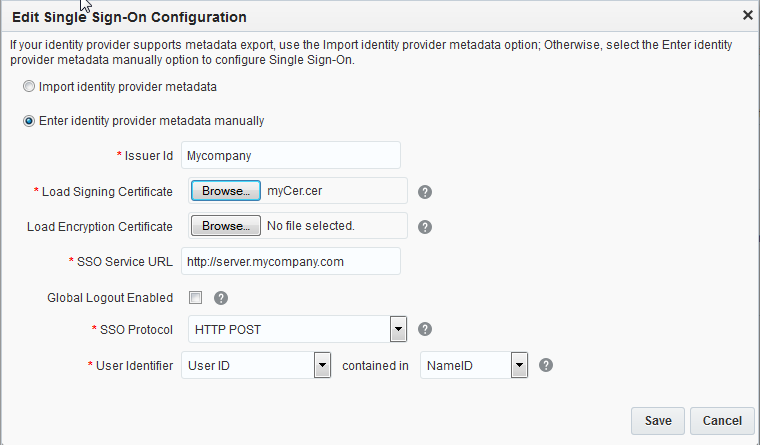
Task: Enable the Global Logout Enabled checkbox
Action: [x=195, y=297]
